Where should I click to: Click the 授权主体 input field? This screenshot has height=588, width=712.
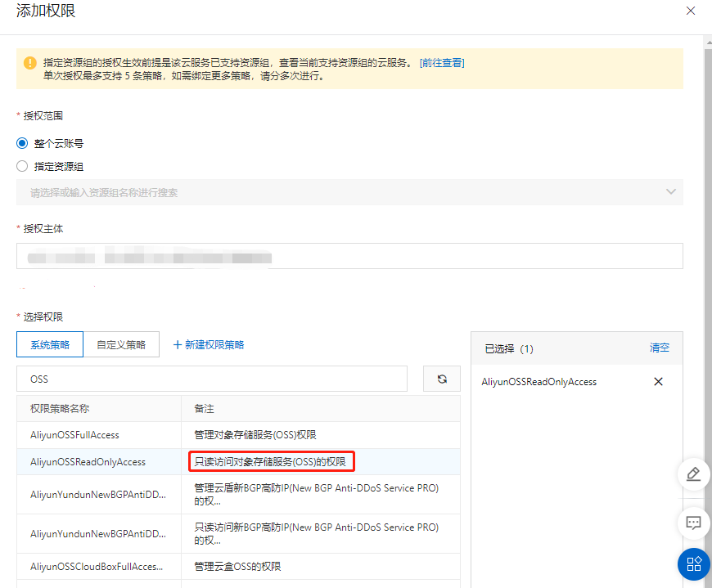(x=349, y=256)
